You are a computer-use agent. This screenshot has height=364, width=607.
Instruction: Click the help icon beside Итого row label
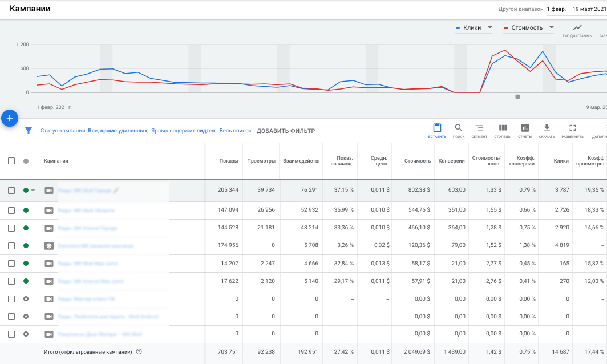[139, 351]
